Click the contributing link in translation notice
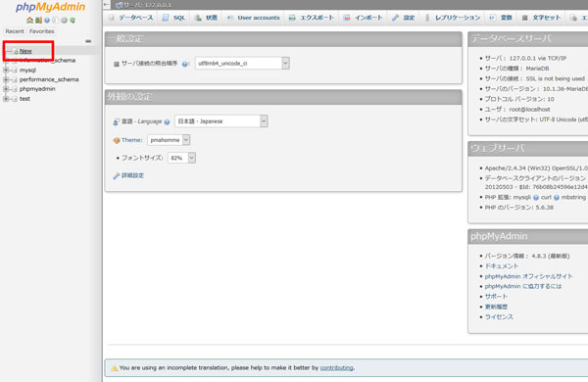 (336, 368)
